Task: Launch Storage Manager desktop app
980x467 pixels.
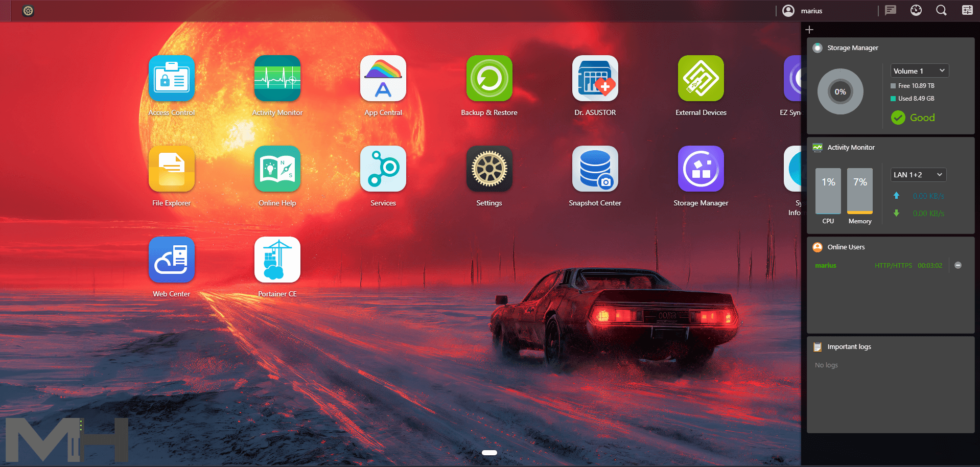Action: pos(701,169)
